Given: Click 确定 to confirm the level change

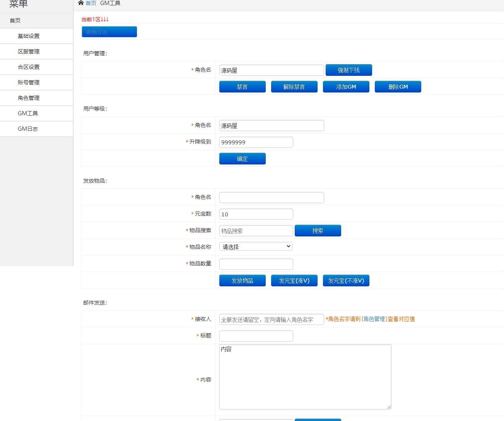Looking at the screenshot, I should (242, 159).
